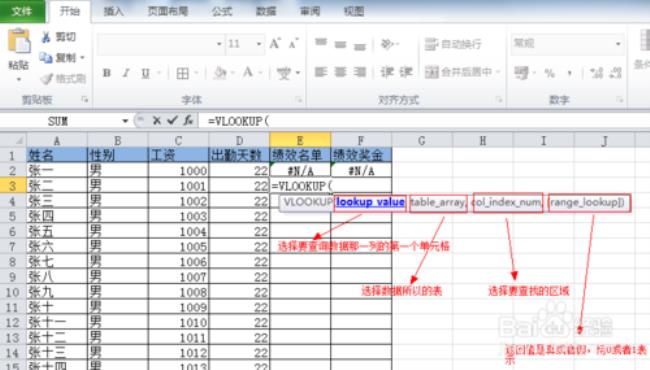This screenshot has width=650, height=370.
Task: Click the 出勤天数 header cell
Action: 239,155
